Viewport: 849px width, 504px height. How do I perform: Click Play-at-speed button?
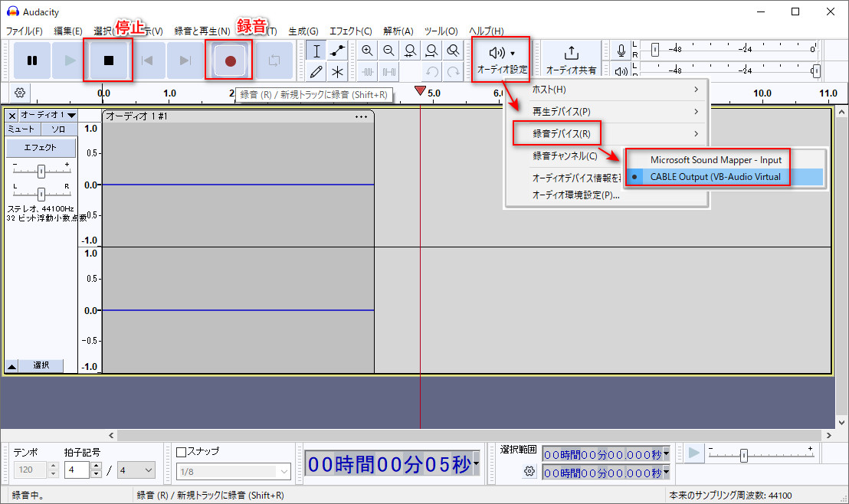pos(693,453)
